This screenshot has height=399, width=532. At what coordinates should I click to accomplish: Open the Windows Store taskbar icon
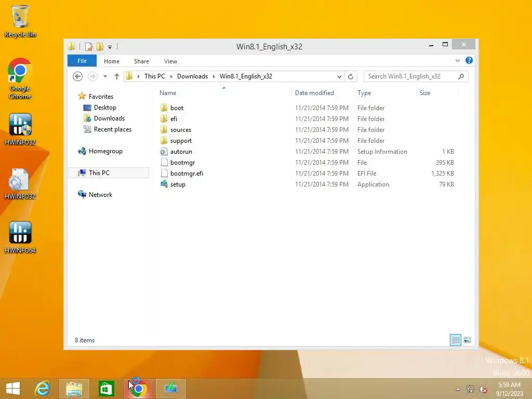pos(106,389)
